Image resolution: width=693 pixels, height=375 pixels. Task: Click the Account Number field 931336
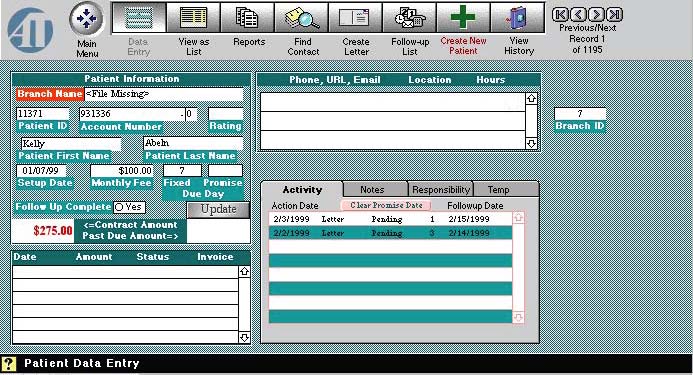click(131, 114)
